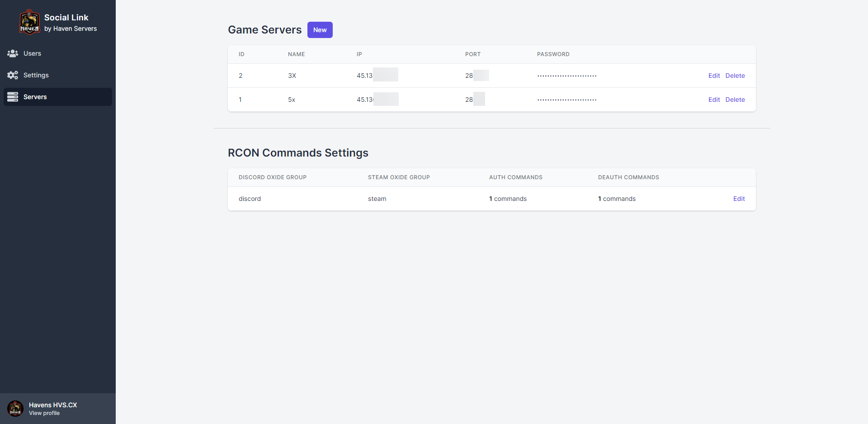Click the steam oxide group value
The width and height of the screenshot is (868, 424).
tap(377, 199)
